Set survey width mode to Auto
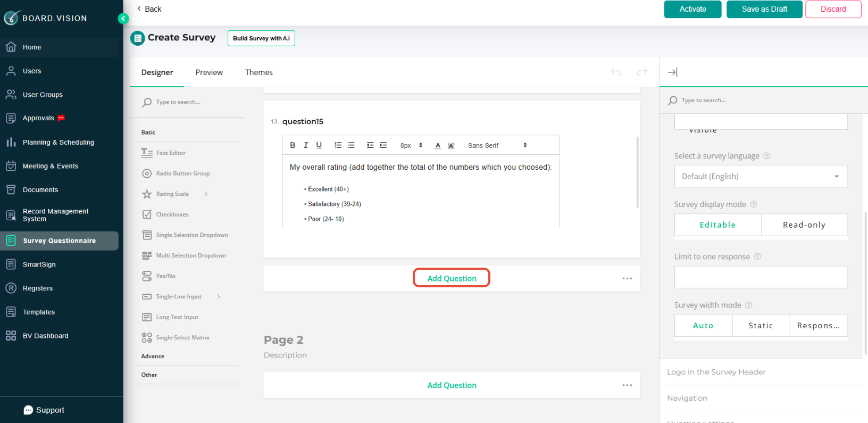Screen dimensions: 868x423 coord(703,326)
